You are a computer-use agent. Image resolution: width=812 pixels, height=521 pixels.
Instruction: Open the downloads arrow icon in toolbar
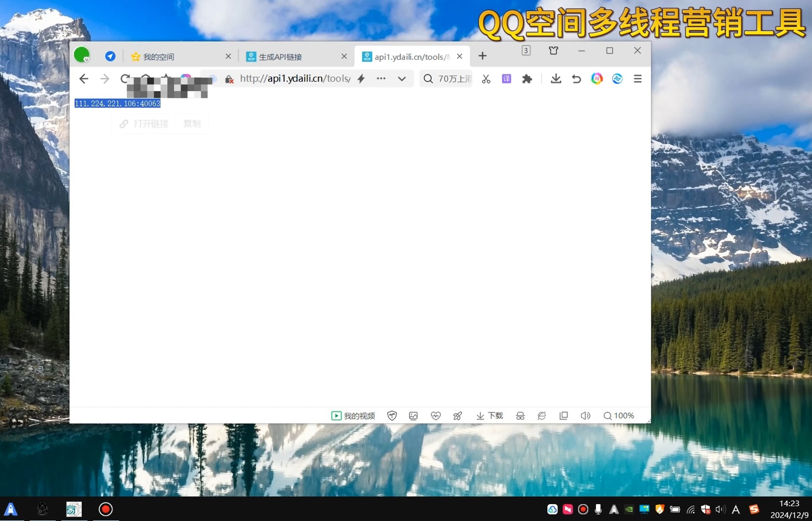556,79
